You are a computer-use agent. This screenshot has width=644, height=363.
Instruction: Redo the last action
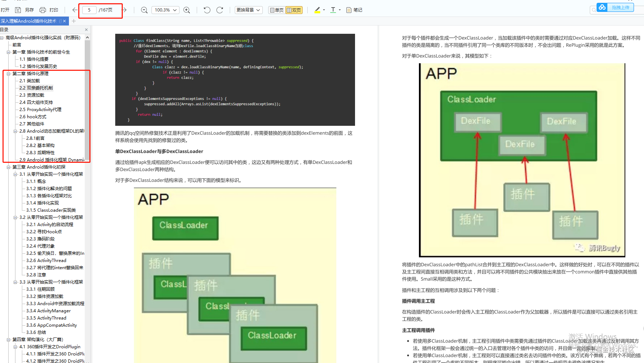220,10
